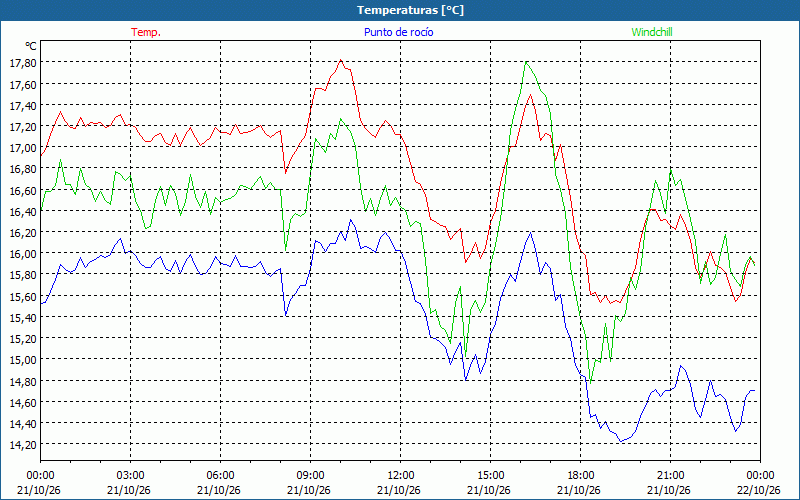Click the 15,00 y-axis label
800x500 pixels.
22,360
